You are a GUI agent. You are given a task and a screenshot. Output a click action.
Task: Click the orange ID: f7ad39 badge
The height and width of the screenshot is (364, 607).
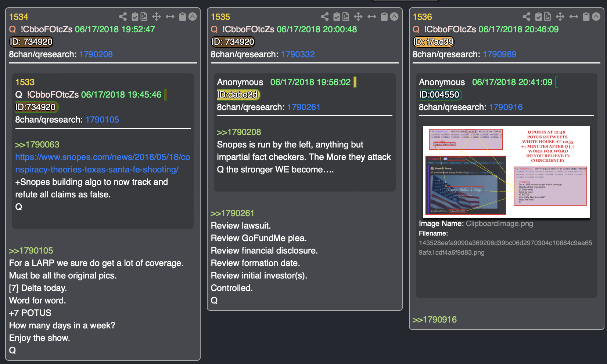coord(434,42)
